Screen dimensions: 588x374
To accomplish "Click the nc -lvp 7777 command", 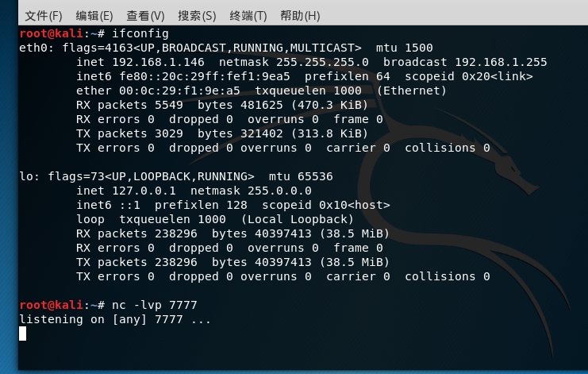I will click(x=154, y=305).
